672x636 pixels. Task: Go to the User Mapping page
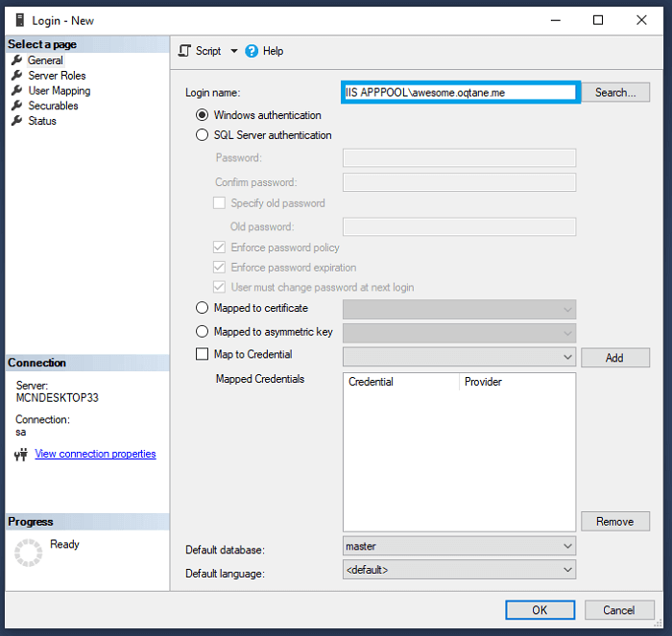click(x=60, y=91)
